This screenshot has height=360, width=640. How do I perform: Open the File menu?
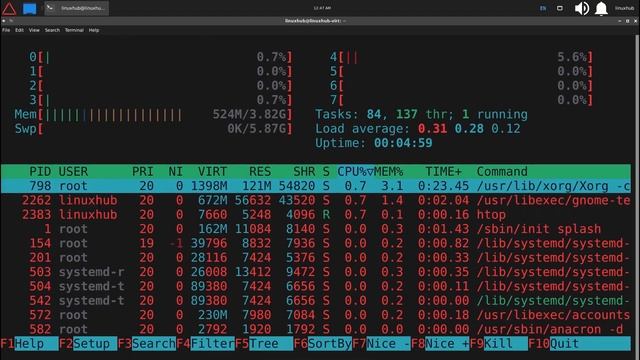coord(6,30)
